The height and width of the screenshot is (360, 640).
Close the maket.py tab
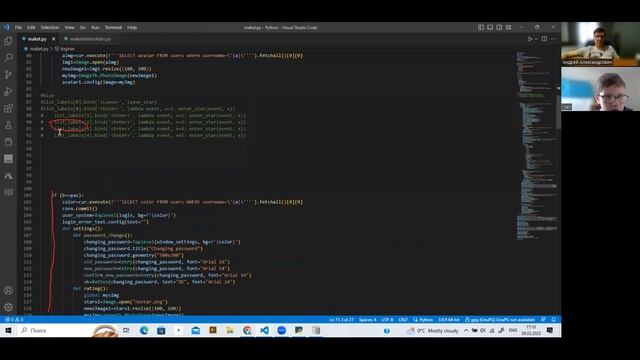pos(53,39)
